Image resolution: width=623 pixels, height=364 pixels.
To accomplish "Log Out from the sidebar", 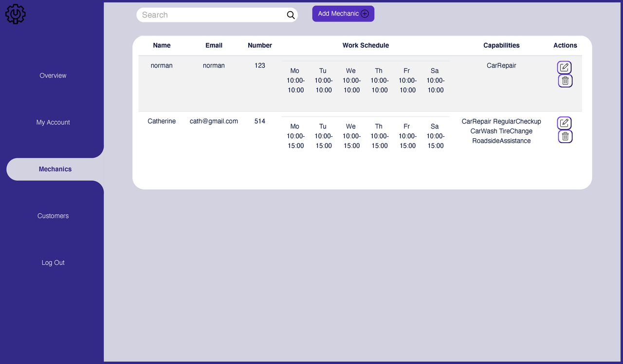I will [x=53, y=262].
